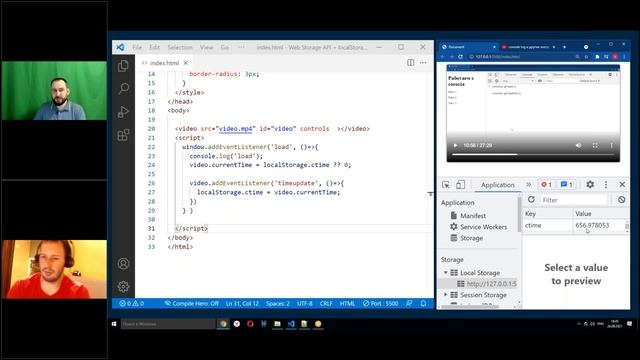Reload the page in the browser
This screenshot has height=360, width=640.
[x=460, y=57]
